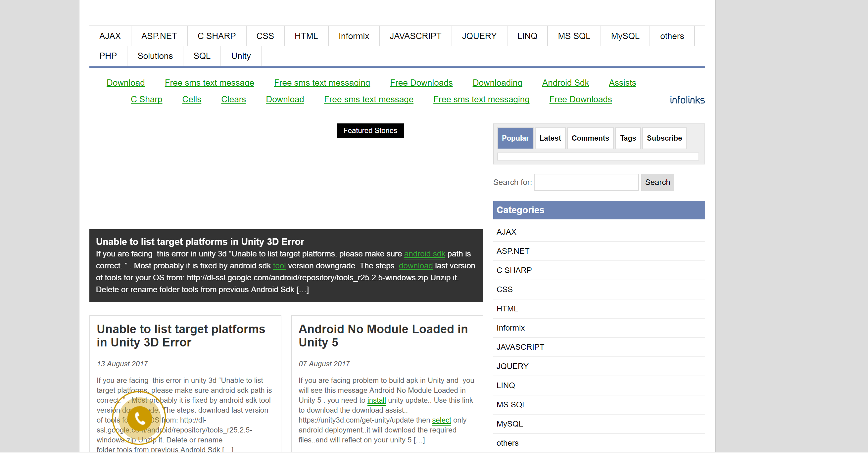Select the MS SQL category in sidebar
The image size is (868, 453).
511,404
